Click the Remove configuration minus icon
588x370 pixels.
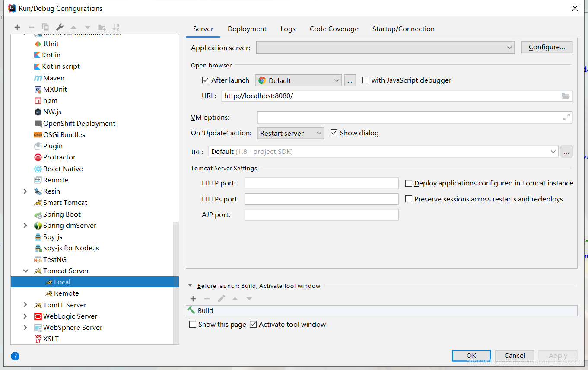31,27
